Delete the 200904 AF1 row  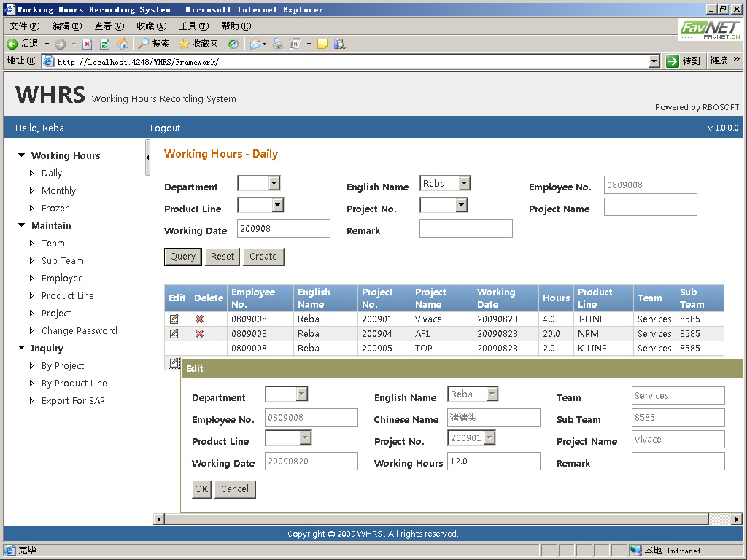click(200, 333)
